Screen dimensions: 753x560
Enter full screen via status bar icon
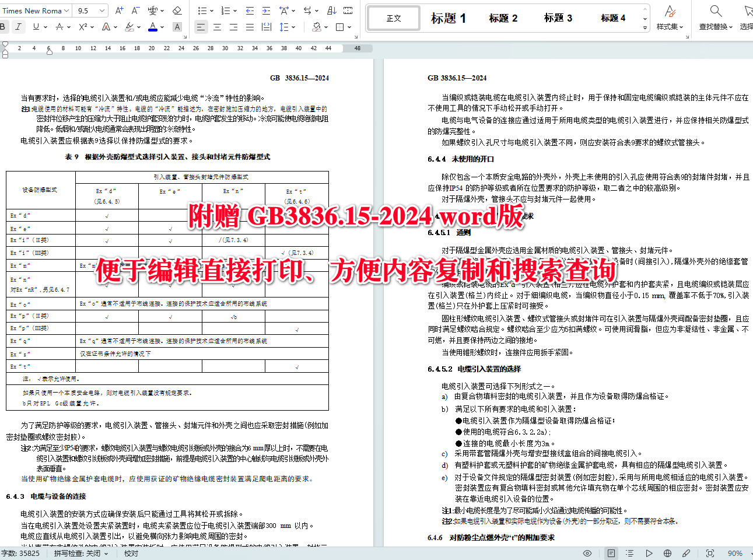click(x=710, y=553)
